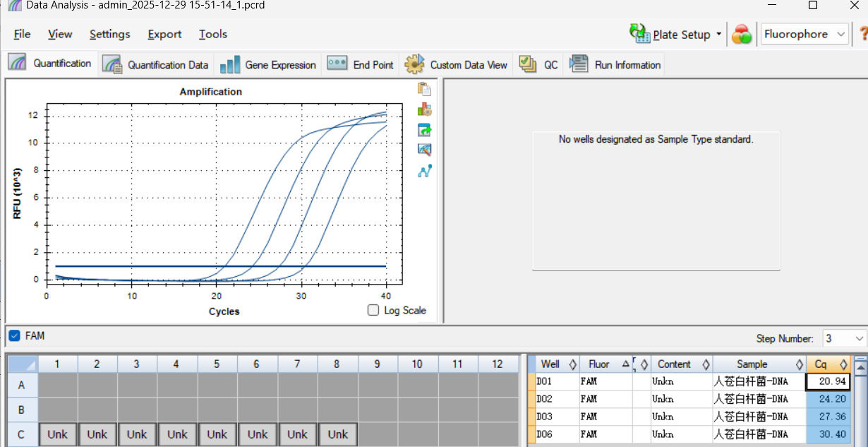Select well C5 in the plate grid

click(217, 434)
